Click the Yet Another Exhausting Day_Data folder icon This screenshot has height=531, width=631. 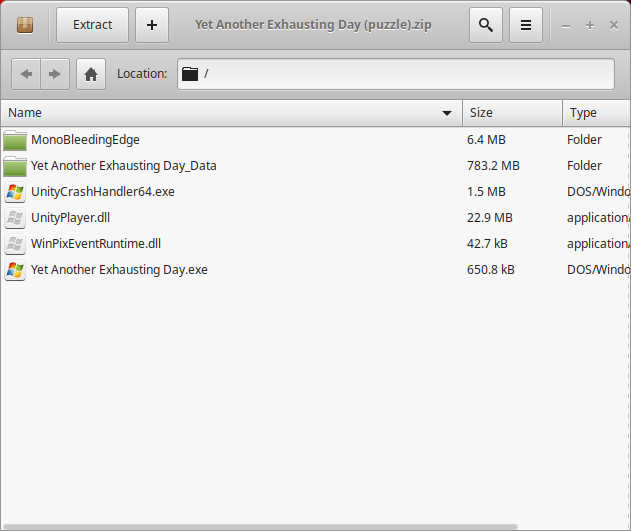point(15,166)
